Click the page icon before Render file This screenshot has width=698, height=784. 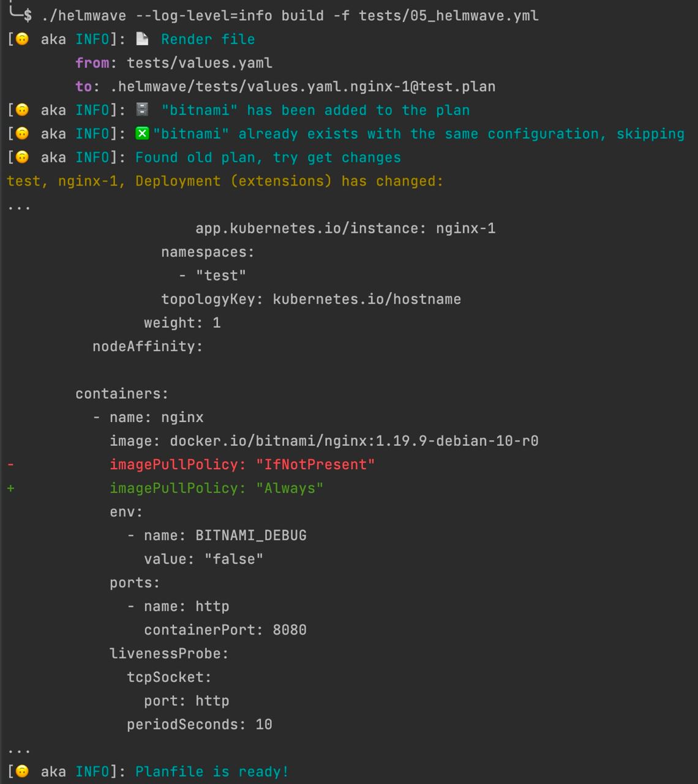(x=142, y=39)
